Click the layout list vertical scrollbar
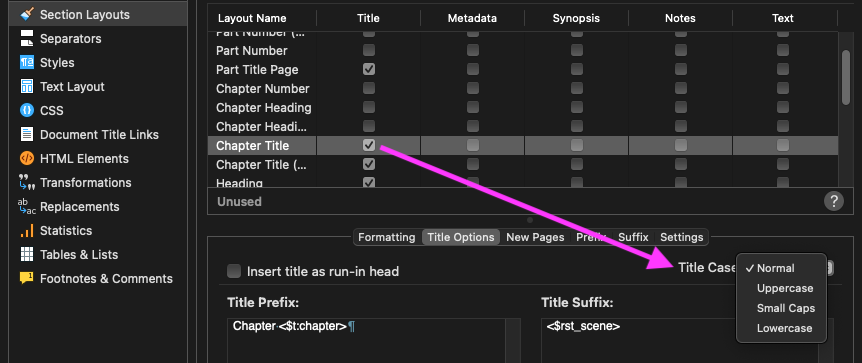 point(847,76)
